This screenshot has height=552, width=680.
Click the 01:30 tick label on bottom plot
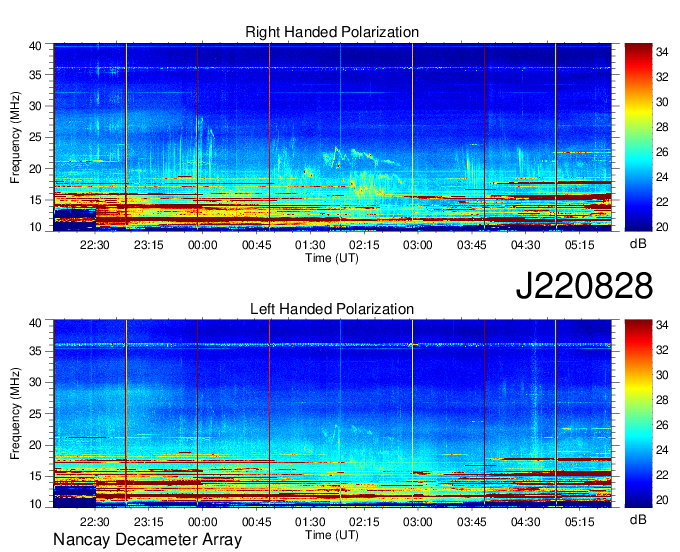tap(310, 522)
